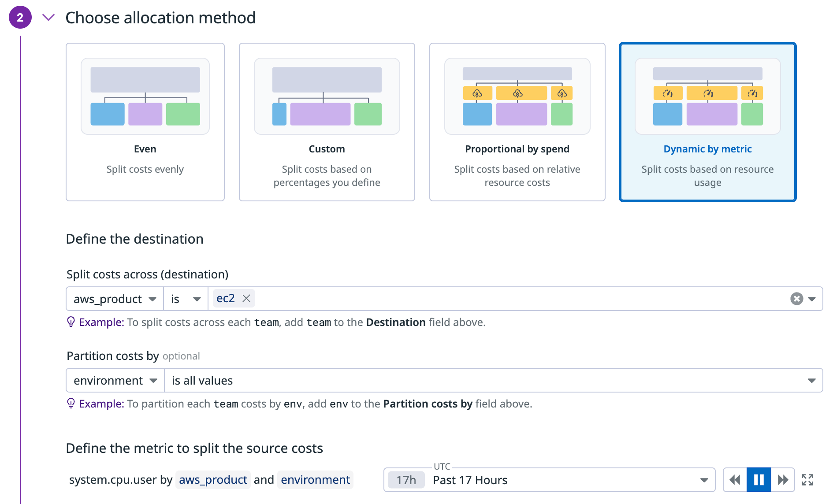Collapse the Choose allocation method section
The width and height of the screenshot is (833, 504).
[48, 18]
